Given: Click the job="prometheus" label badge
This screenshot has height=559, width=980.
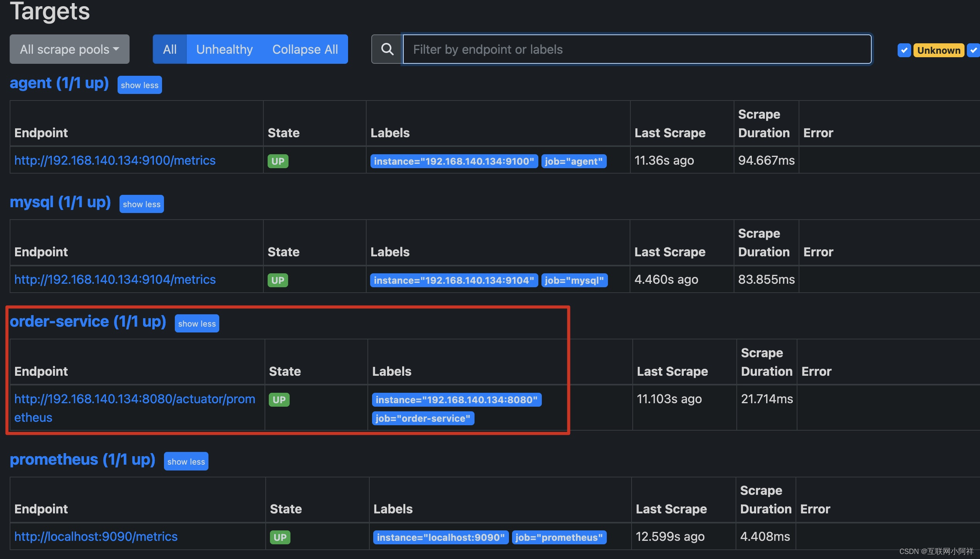Looking at the screenshot, I should [x=559, y=537].
